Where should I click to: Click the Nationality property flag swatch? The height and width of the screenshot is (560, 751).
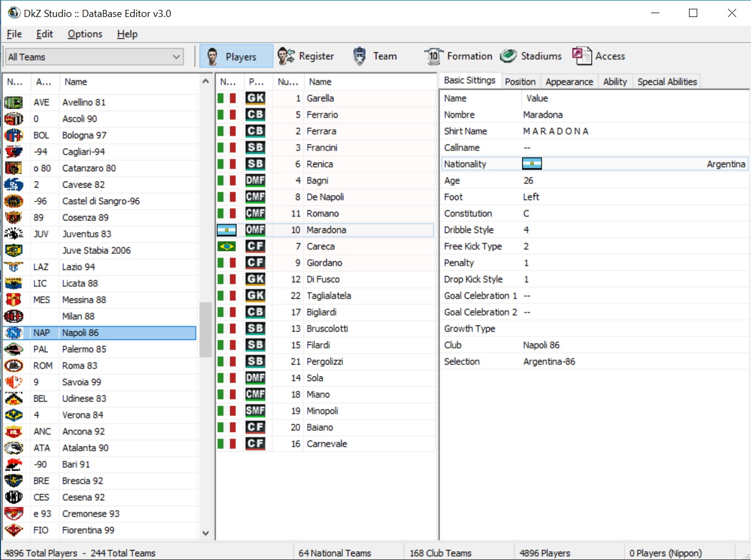(x=532, y=164)
